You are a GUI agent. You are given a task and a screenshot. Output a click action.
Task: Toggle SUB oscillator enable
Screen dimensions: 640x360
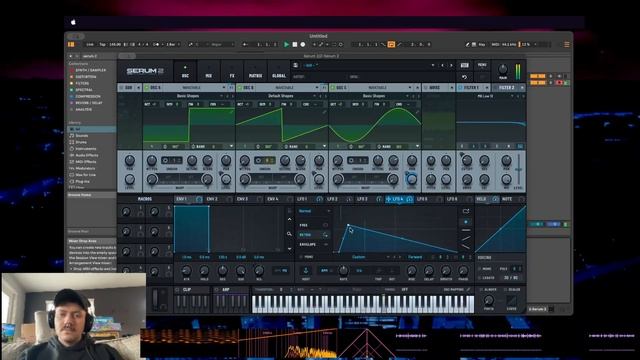121,88
